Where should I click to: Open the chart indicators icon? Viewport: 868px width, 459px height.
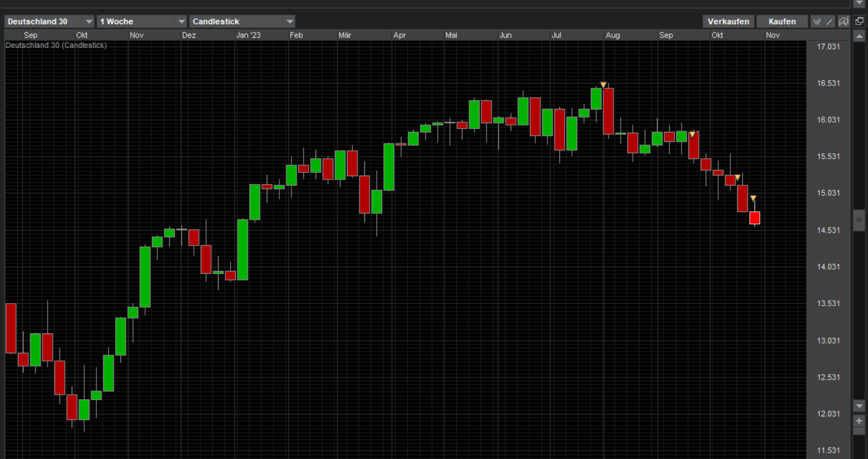click(x=843, y=22)
